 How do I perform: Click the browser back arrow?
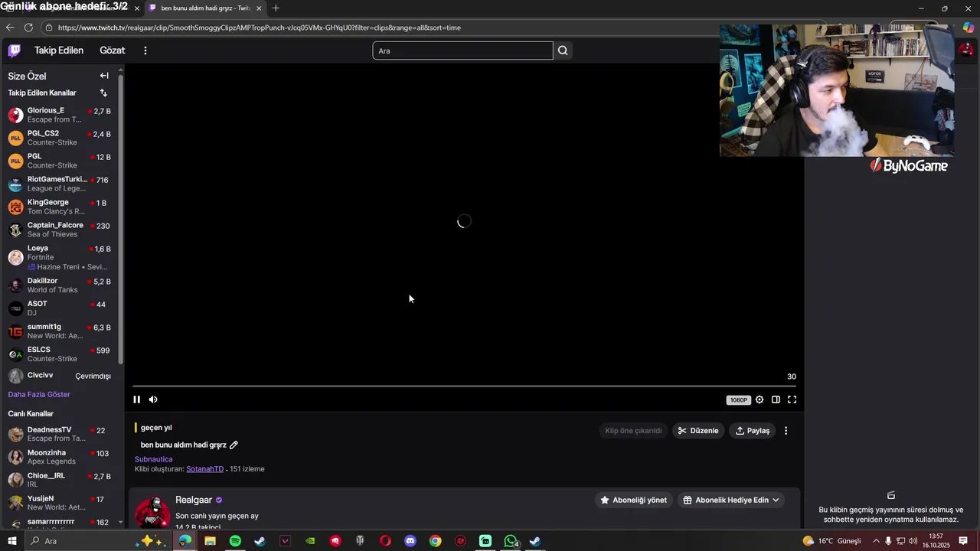pos(10,28)
